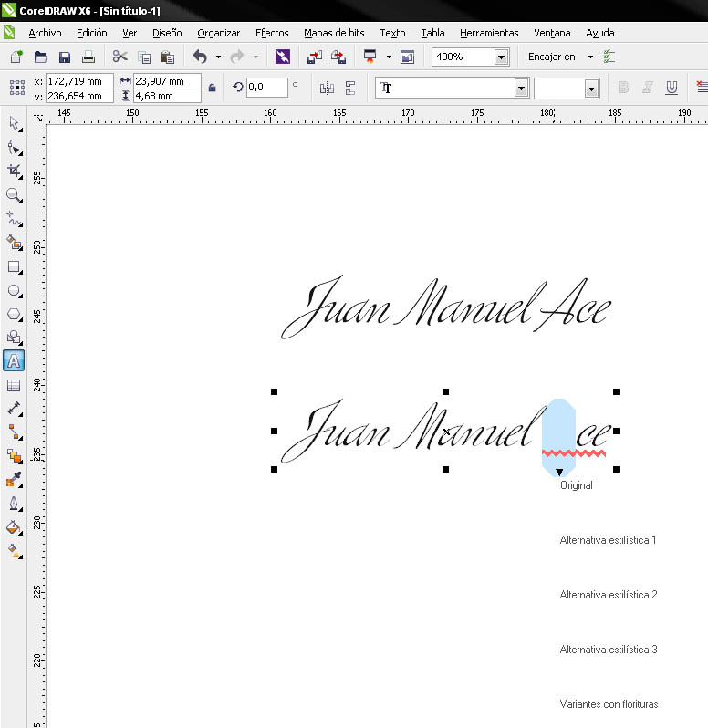Image resolution: width=708 pixels, height=728 pixels.
Task: Open the Efectos menu
Action: 272,33
